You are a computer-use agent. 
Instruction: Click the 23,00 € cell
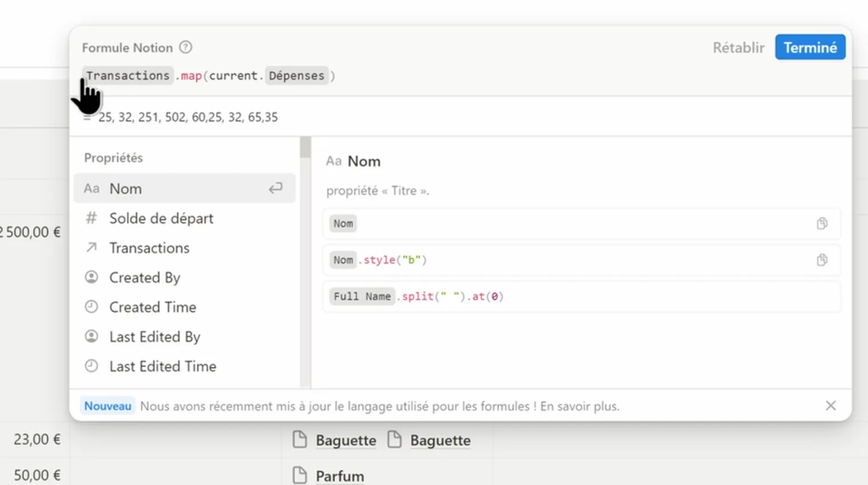37,439
